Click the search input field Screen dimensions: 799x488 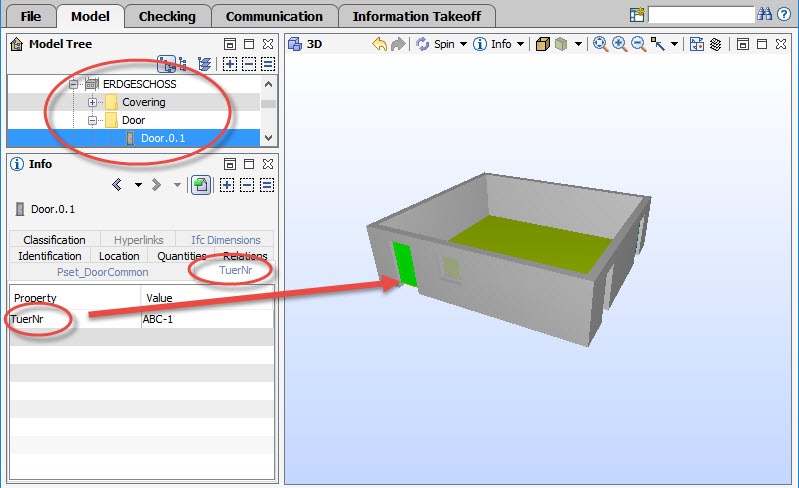(x=701, y=14)
